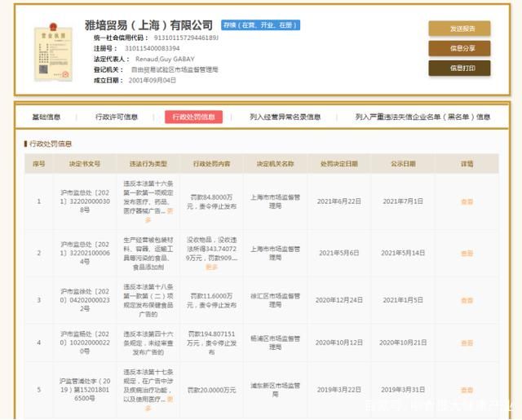The height and width of the screenshot is (420, 522).
Task: Expand 更多 in row 2 penalty content
Action: click(212, 267)
